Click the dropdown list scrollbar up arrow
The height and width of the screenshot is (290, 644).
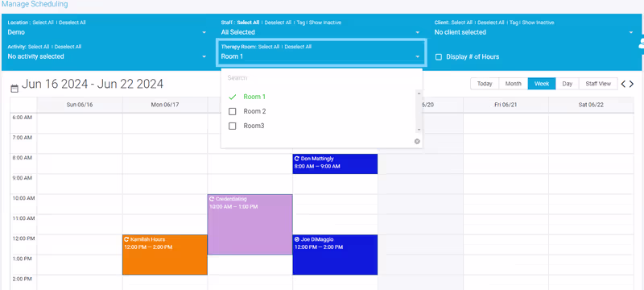[419, 93]
